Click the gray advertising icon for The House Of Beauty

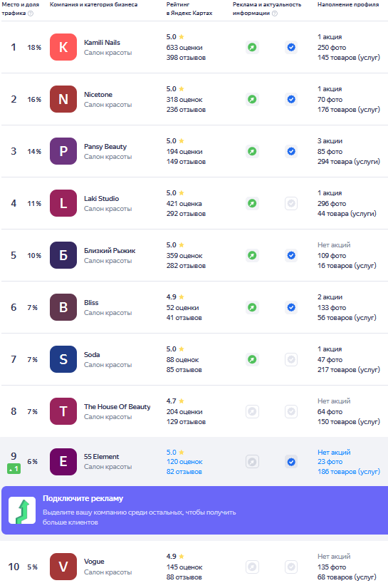click(x=253, y=411)
